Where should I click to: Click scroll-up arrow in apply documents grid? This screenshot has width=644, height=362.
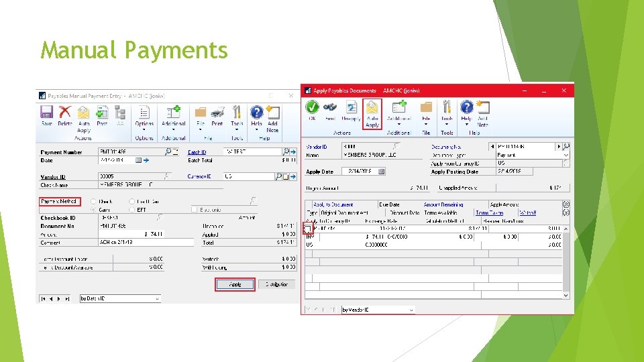pos(566,229)
